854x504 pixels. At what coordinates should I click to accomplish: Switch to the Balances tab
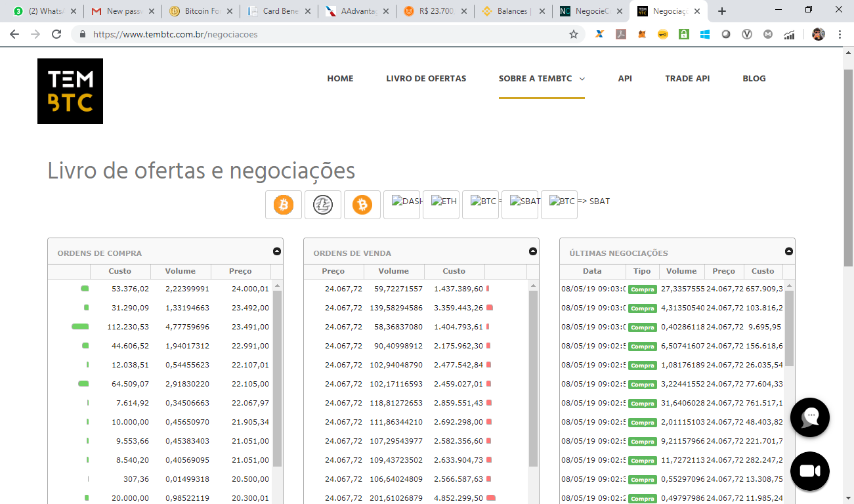[x=514, y=11]
